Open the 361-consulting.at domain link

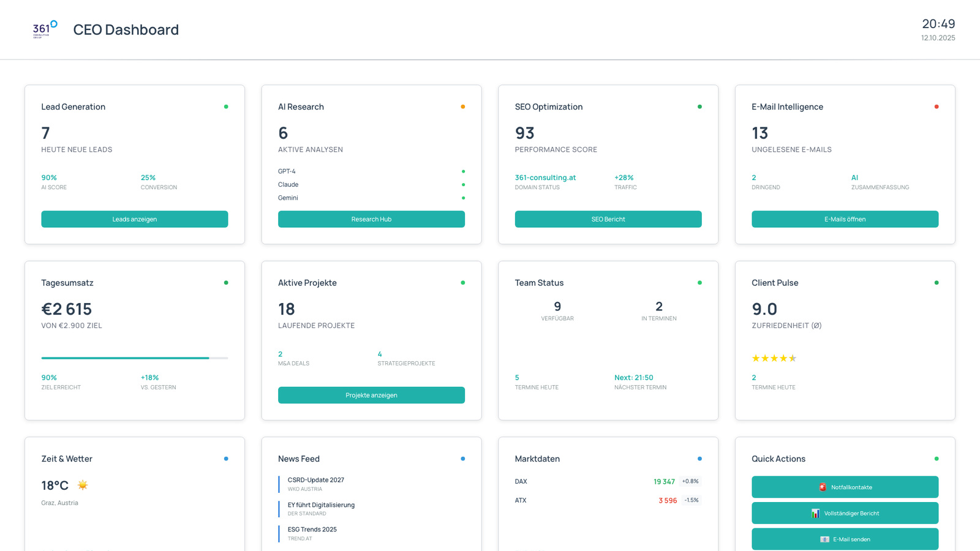[x=545, y=178]
